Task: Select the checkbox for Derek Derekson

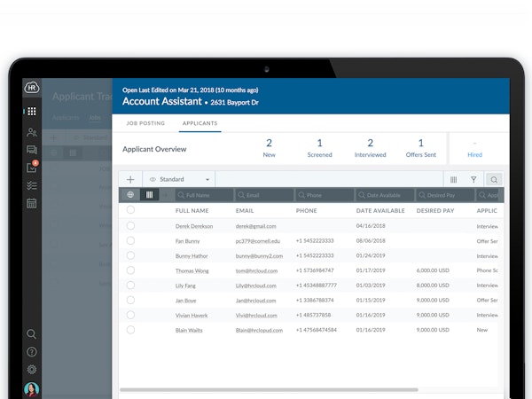Action: (x=130, y=226)
